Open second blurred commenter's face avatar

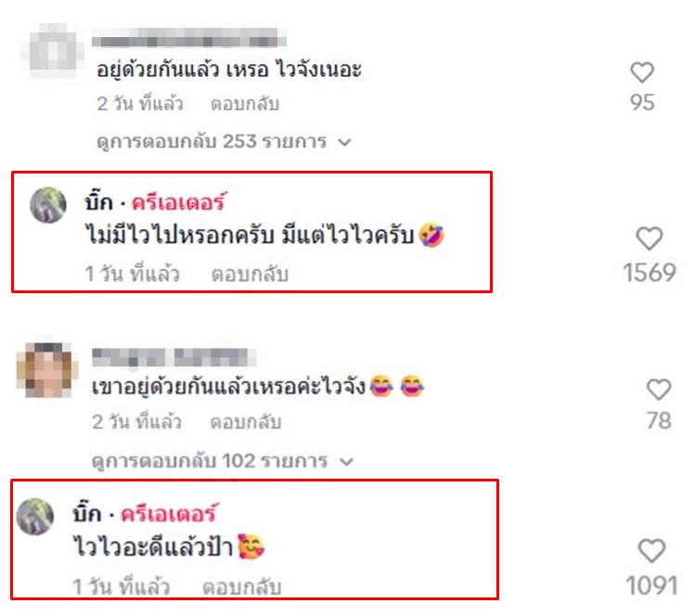tap(46, 370)
